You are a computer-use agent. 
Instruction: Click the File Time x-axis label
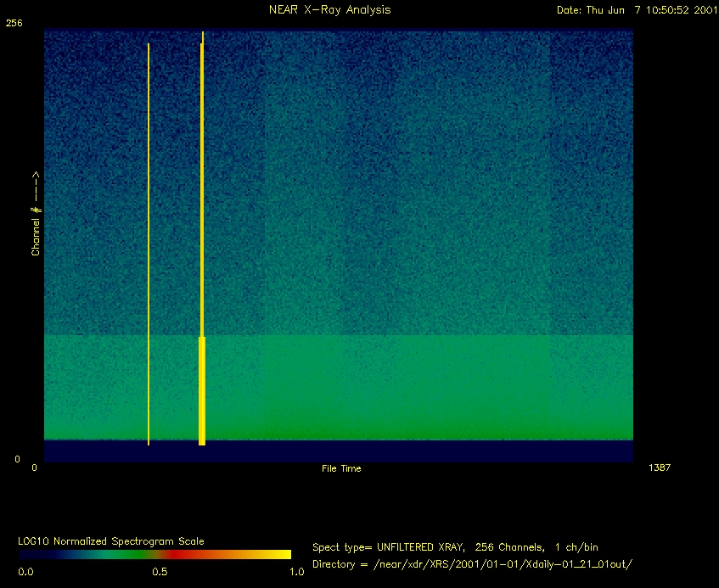tap(341, 468)
